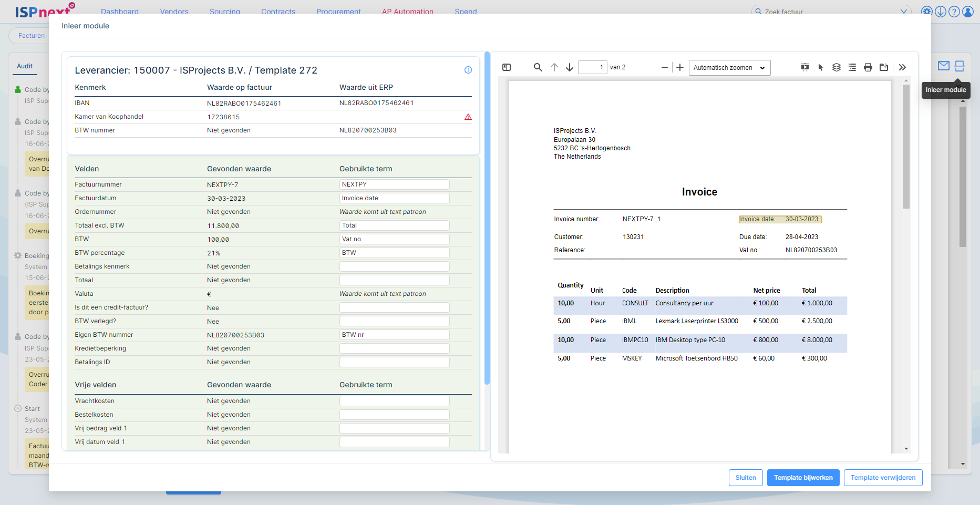Set the PDF page number field

point(592,67)
